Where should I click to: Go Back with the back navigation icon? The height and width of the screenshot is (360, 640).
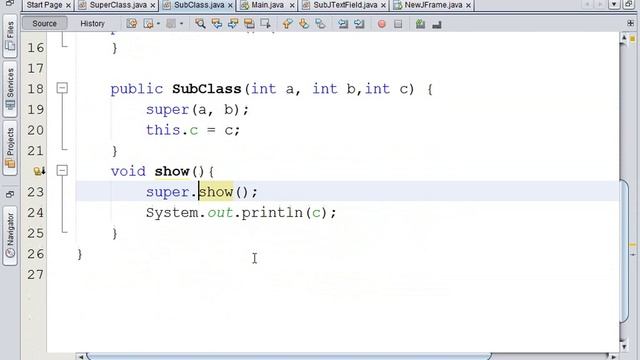(x=148, y=24)
